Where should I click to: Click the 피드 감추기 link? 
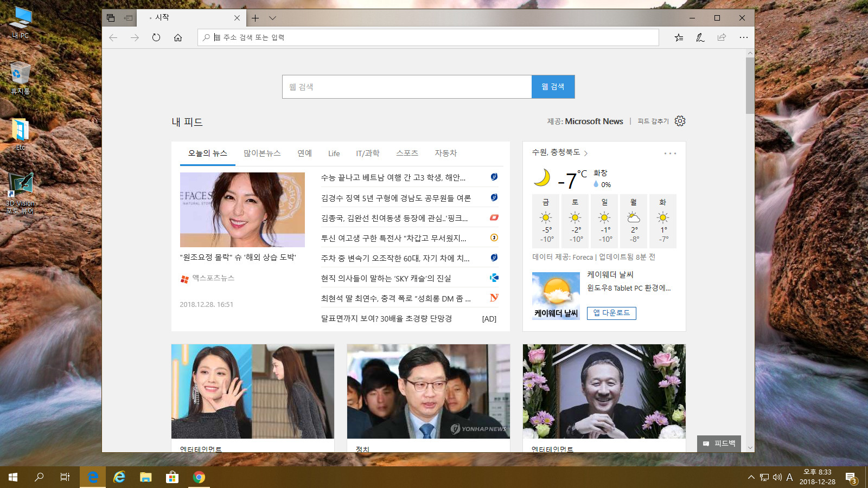[x=653, y=121]
